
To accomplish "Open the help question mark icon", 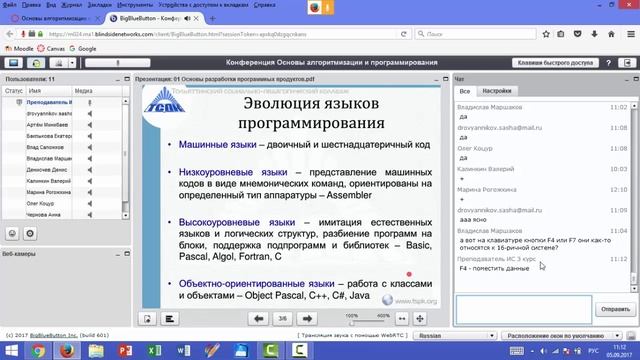I will click(609, 63).
